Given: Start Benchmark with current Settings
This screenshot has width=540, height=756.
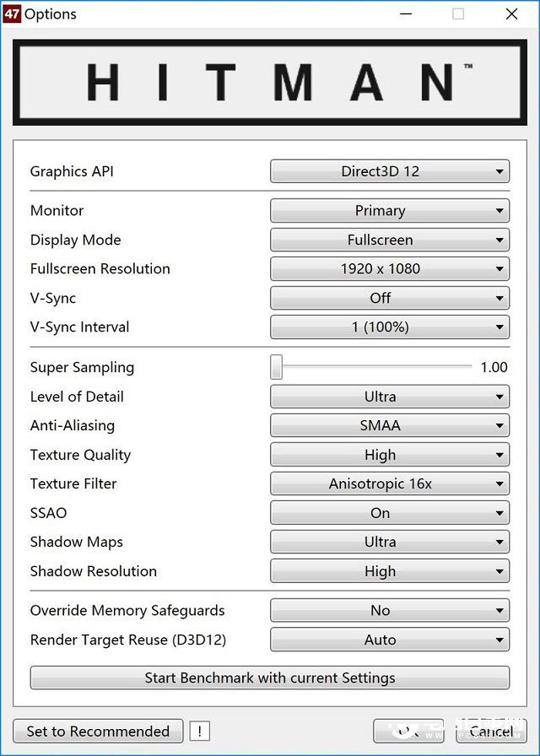Looking at the screenshot, I should click(269, 678).
